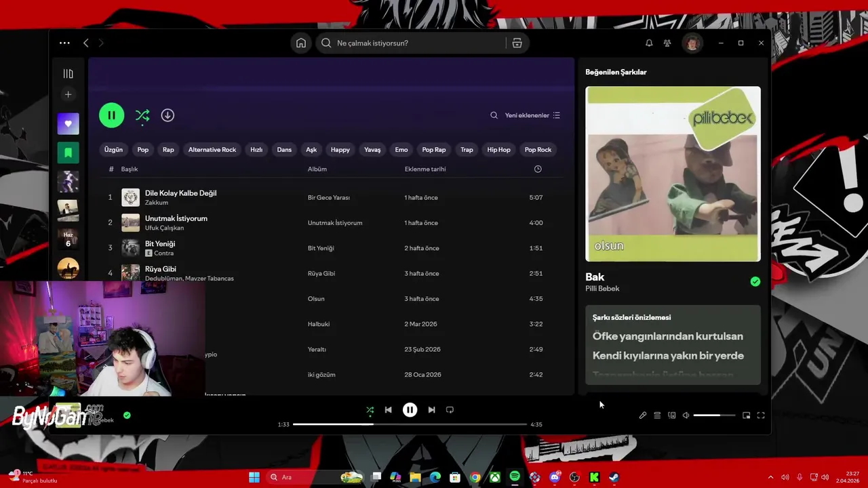This screenshot has width=868, height=488.
Task: Select the Pop Rap filter chip
Action: point(434,150)
